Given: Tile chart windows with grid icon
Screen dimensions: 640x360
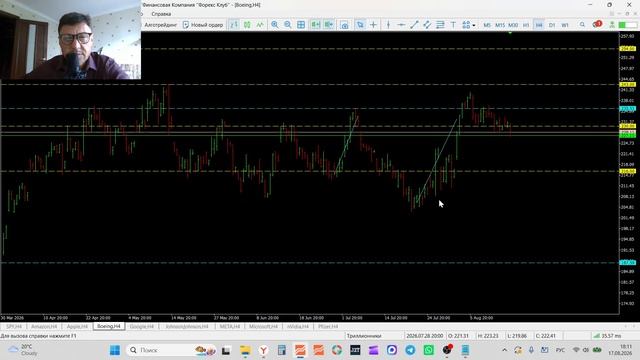Looking at the screenshot, I should [x=301, y=25].
